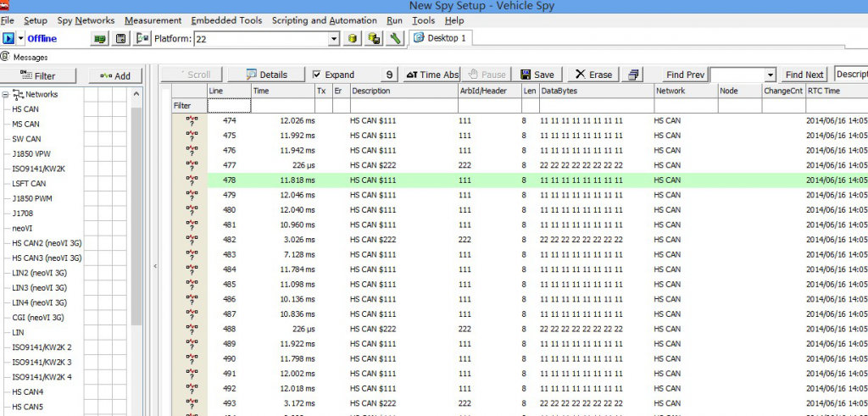Open the Spy Networks menu
The image size is (868, 416).
(x=86, y=20)
